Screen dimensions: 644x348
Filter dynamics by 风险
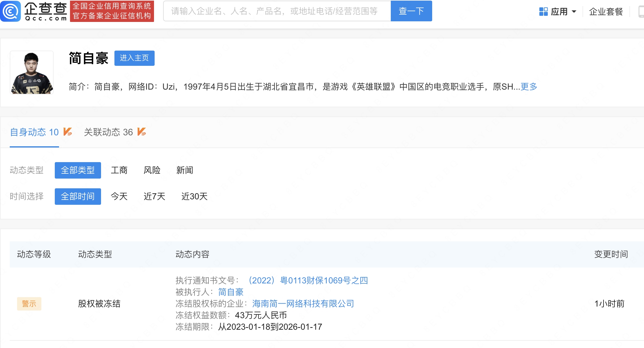pos(152,170)
